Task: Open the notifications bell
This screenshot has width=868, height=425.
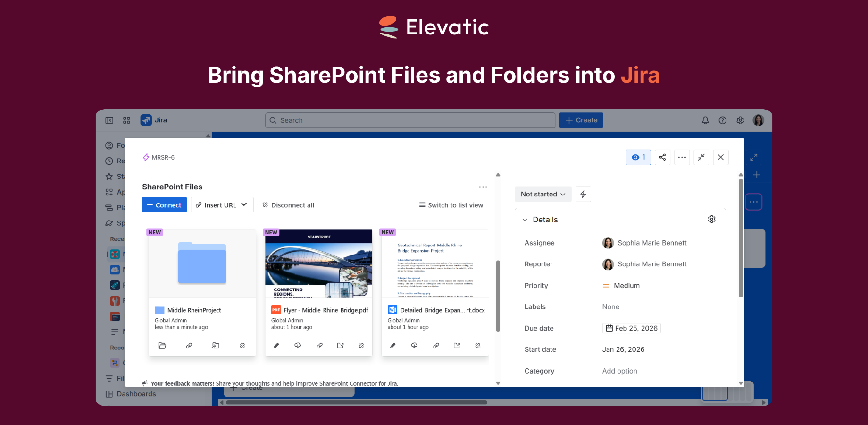Action: point(705,120)
